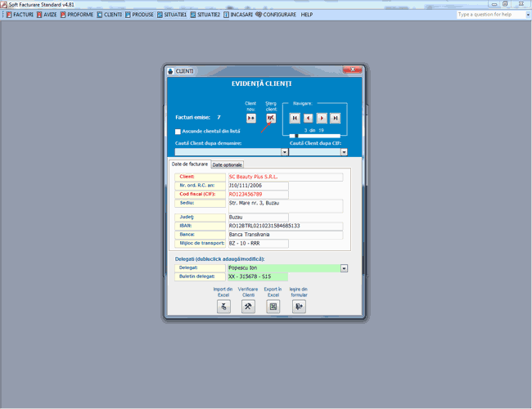
Task: Click the Sediu address field
Action: tap(285, 205)
